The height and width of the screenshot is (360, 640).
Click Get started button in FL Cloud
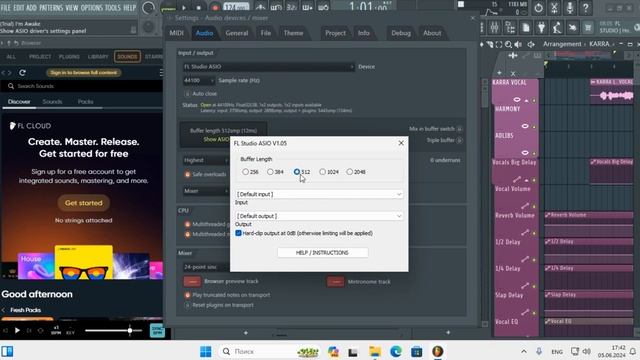coord(84,203)
